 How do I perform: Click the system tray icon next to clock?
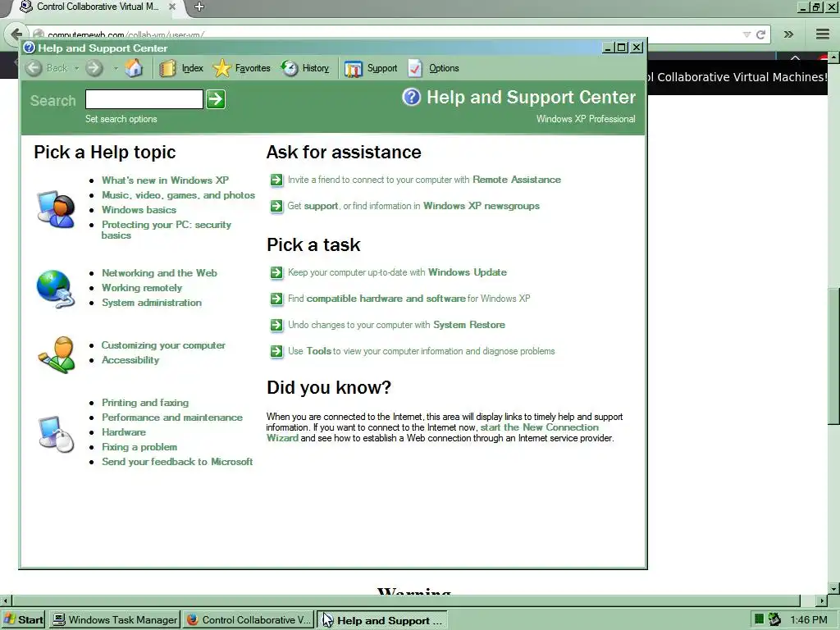coord(774,619)
